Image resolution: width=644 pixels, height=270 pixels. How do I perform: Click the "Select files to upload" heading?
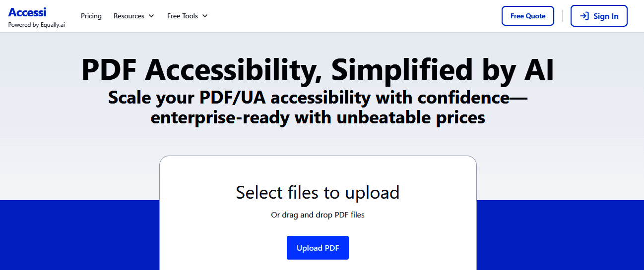tap(318, 192)
